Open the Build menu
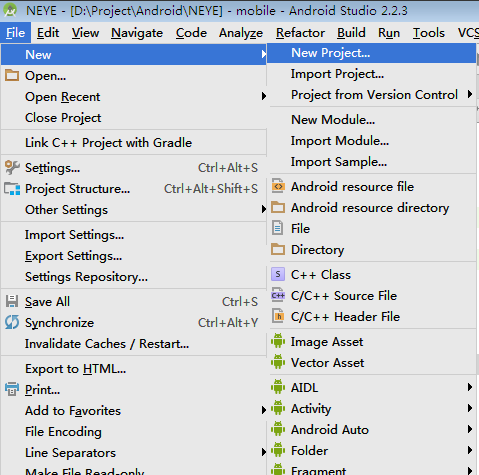 point(351,33)
